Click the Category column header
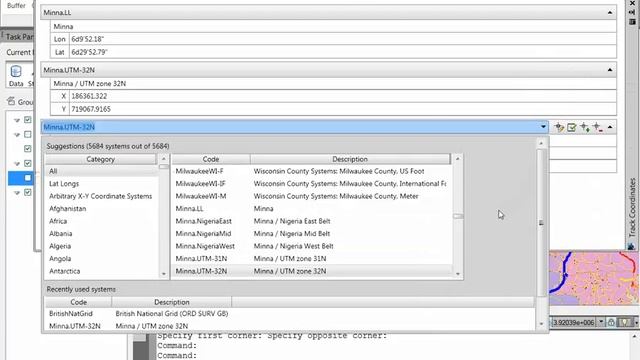 [100, 159]
